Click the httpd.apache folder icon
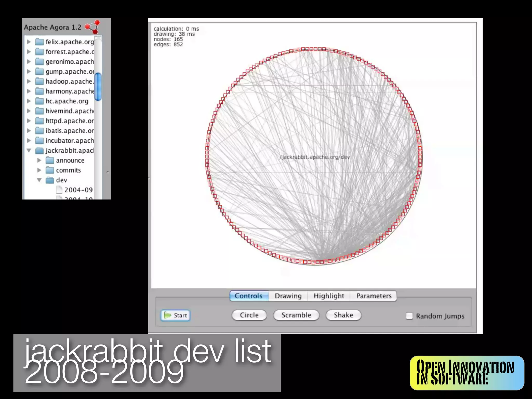This screenshot has height=399, width=532. [39, 121]
